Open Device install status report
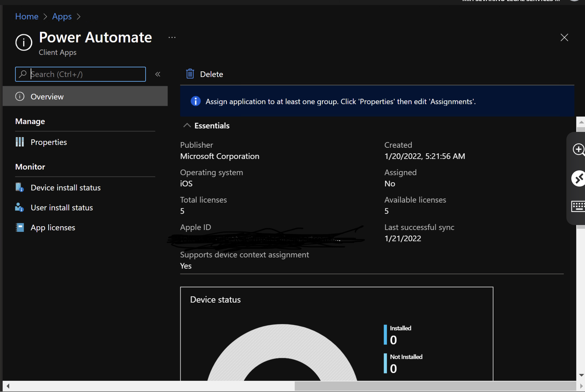 tap(65, 187)
